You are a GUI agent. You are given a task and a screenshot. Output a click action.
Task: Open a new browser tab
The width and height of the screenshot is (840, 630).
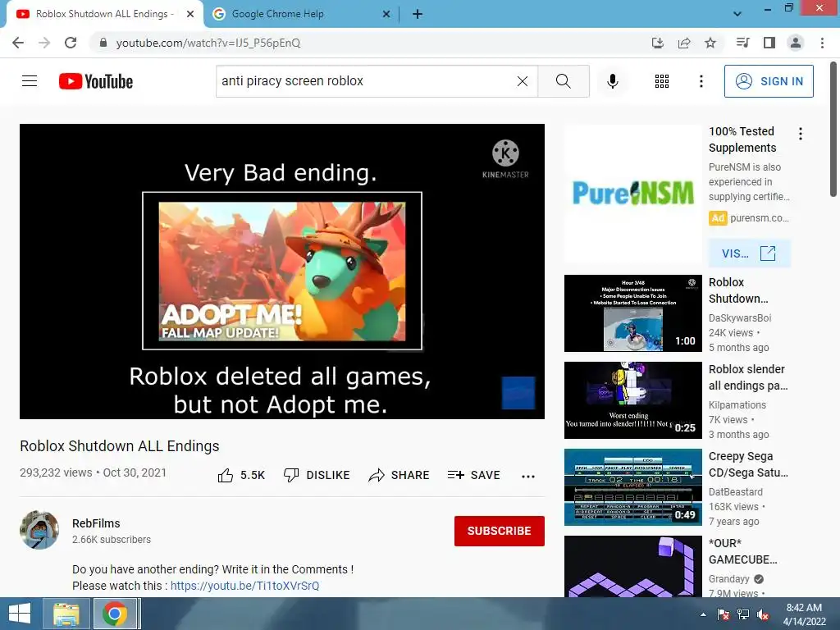[418, 15]
